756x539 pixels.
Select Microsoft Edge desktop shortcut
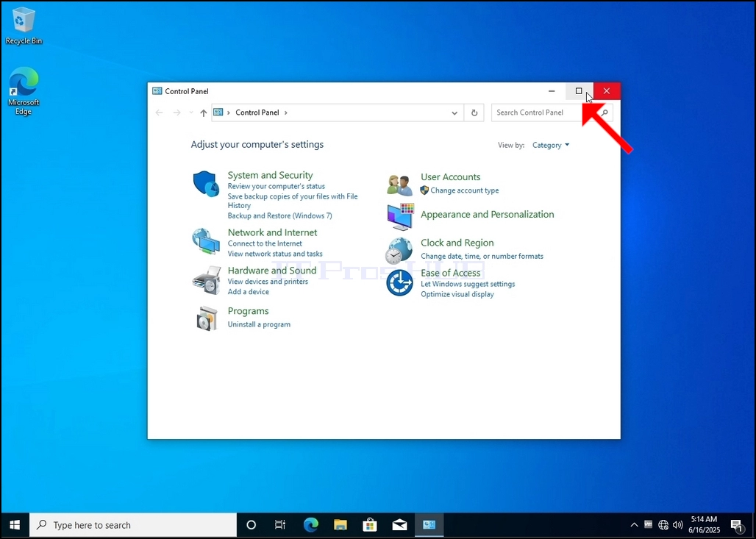pos(23,91)
